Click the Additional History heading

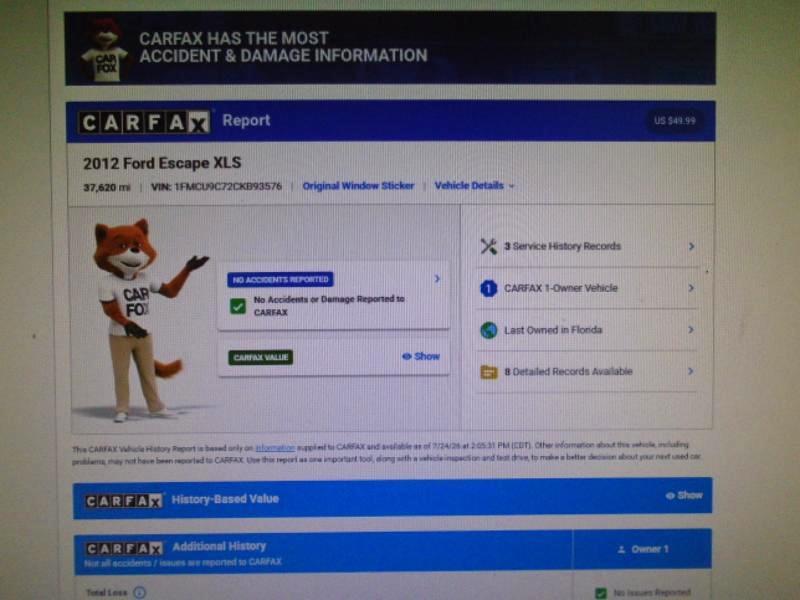coord(219,546)
